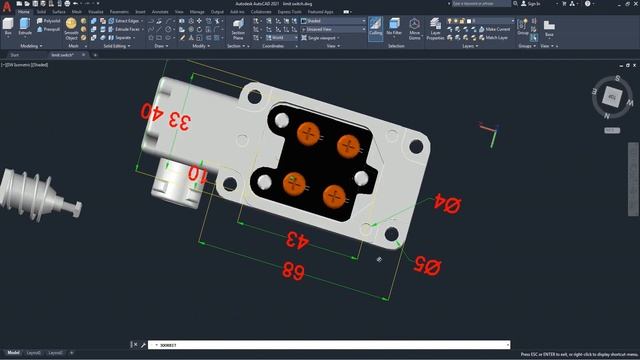Click the command line customize wrench icon

[x=143, y=345]
